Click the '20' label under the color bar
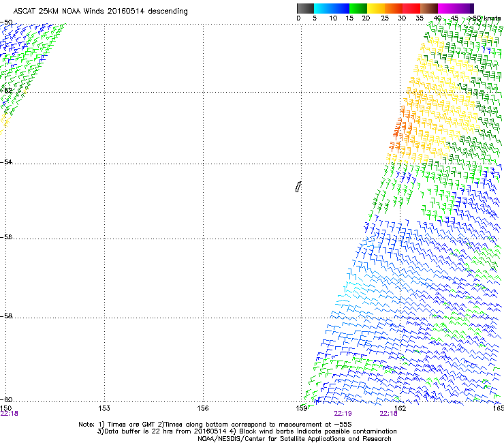Screen dimensions: 504x443 [x=366, y=18]
